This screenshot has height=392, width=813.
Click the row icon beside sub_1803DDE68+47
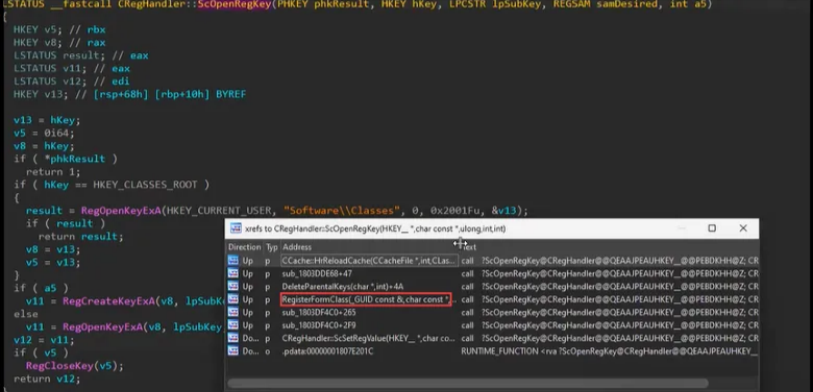(x=233, y=273)
